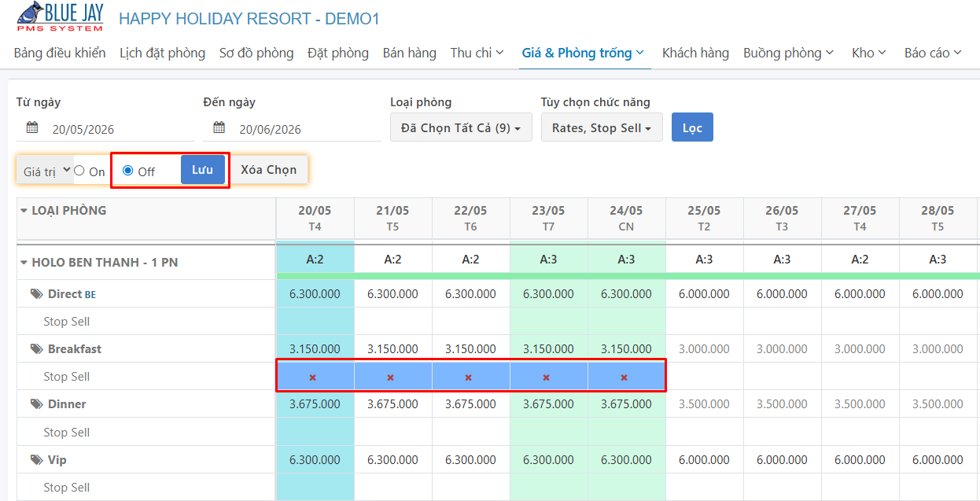Open the Báo cáo menu

tap(933, 53)
